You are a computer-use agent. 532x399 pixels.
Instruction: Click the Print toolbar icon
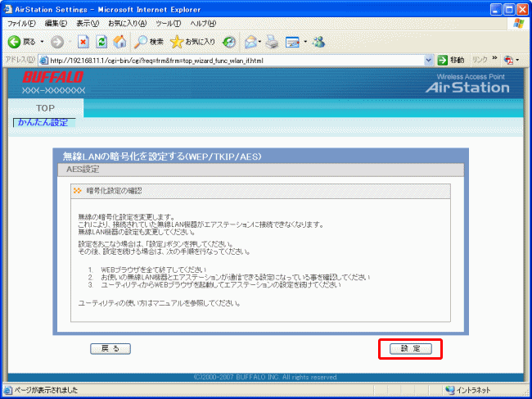[273, 41]
